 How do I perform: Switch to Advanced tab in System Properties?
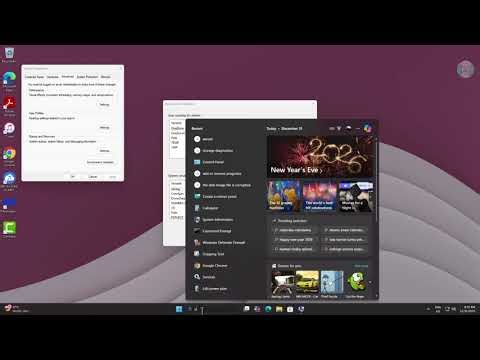point(68,77)
